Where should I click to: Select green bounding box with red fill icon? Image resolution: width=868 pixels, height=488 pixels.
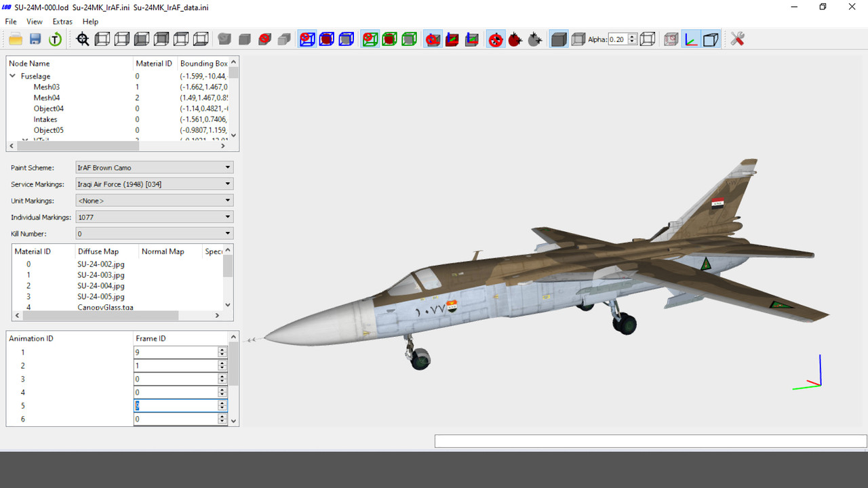coord(389,39)
